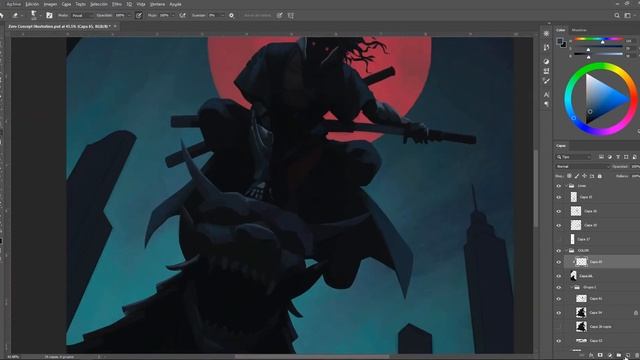The width and height of the screenshot is (640, 360).
Task: Show the hidden Capa 34 copia layer
Action: coord(559,327)
